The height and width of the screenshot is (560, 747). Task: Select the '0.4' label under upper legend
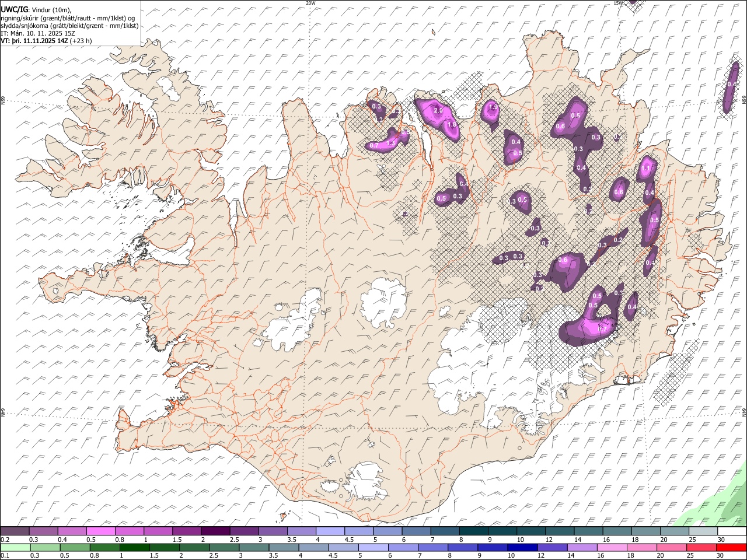62,540
